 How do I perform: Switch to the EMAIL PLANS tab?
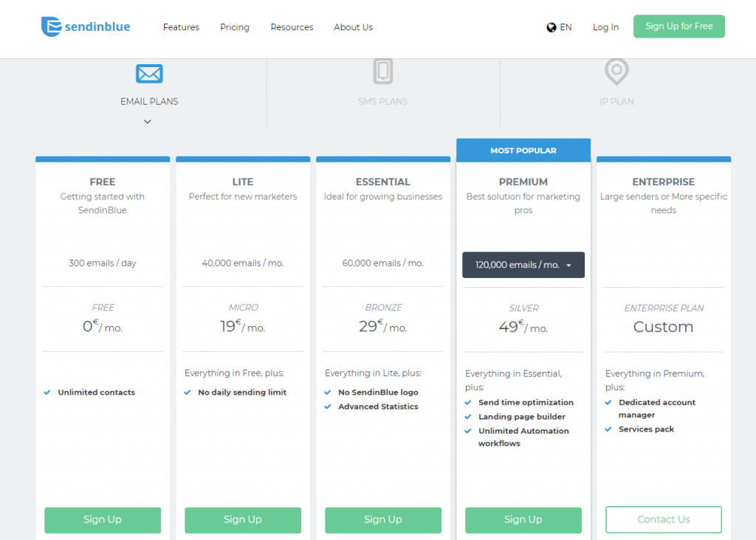[x=149, y=102]
